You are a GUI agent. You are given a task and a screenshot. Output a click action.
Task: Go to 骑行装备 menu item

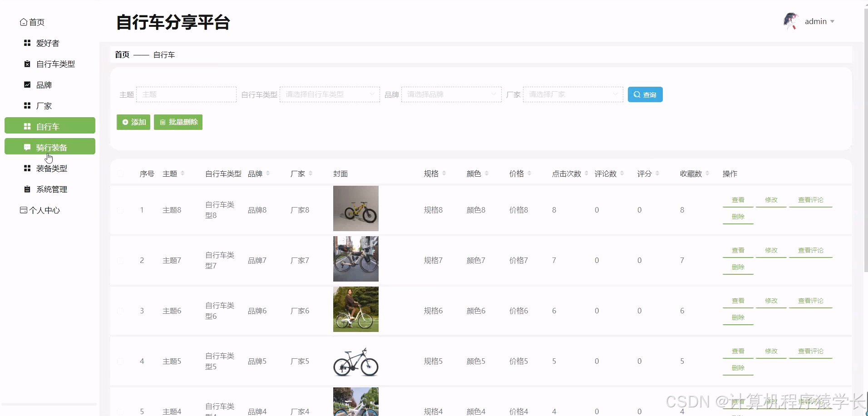click(50, 146)
